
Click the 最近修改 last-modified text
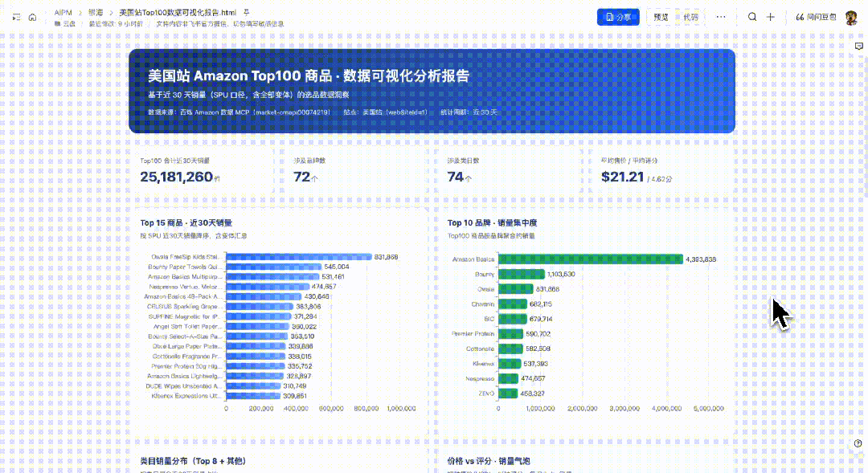pos(116,24)
